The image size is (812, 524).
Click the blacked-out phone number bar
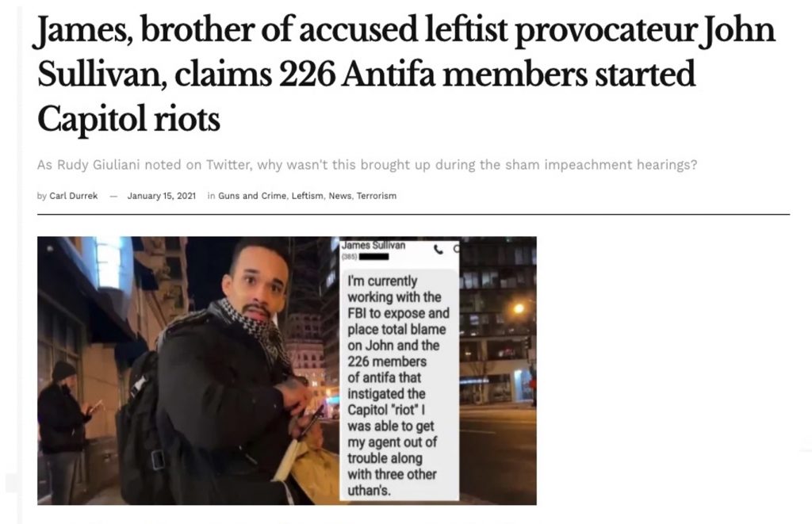pyautogui.click(x=374, y=257)
